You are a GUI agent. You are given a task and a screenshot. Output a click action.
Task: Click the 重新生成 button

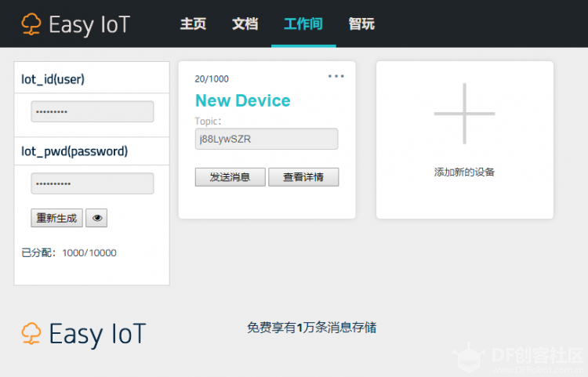tap(56, 218)
